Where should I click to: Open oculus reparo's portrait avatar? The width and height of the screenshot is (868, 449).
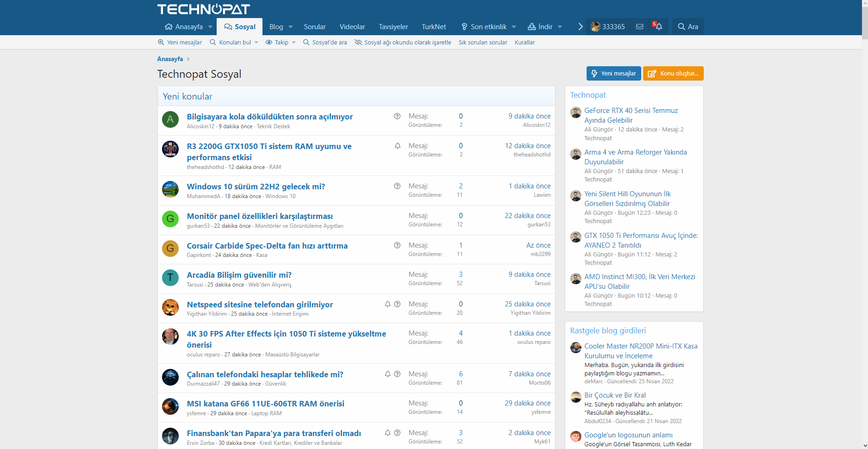(170, 337)
